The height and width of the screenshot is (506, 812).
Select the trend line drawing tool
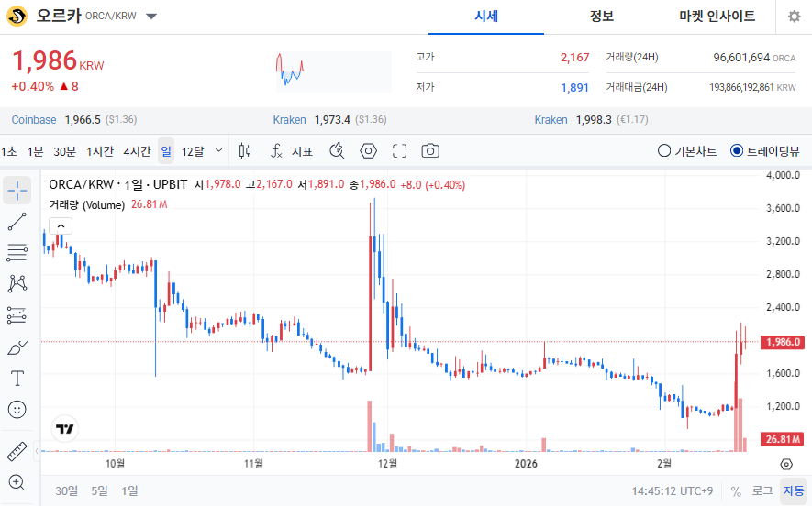[17, 222]
